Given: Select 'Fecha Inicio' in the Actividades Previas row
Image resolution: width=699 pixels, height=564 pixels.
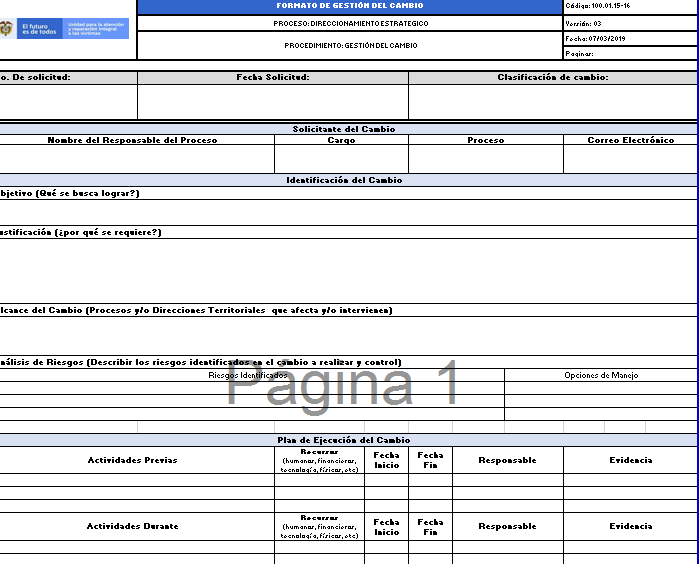Looking at the screenshot, I should [x=387, y=460].
